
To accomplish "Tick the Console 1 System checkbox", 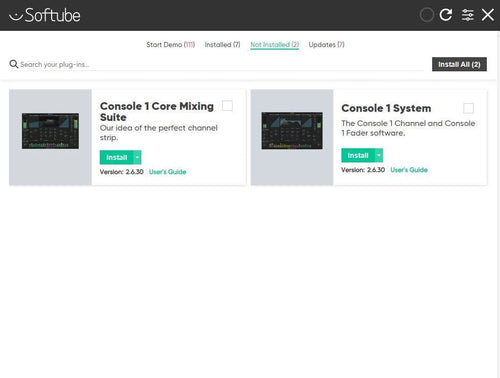I will 468,108.
